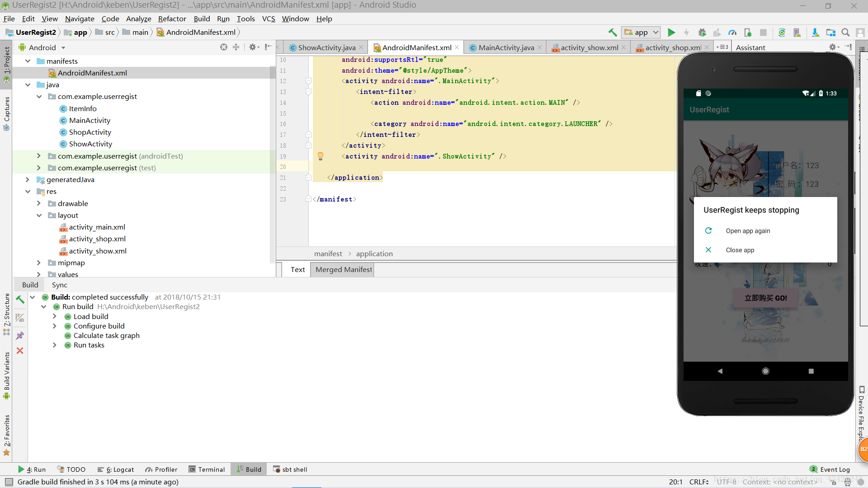This screenshot has width=868, height=488.
Task: Select the Merged Manifest tab
Action: click(344, 269)
